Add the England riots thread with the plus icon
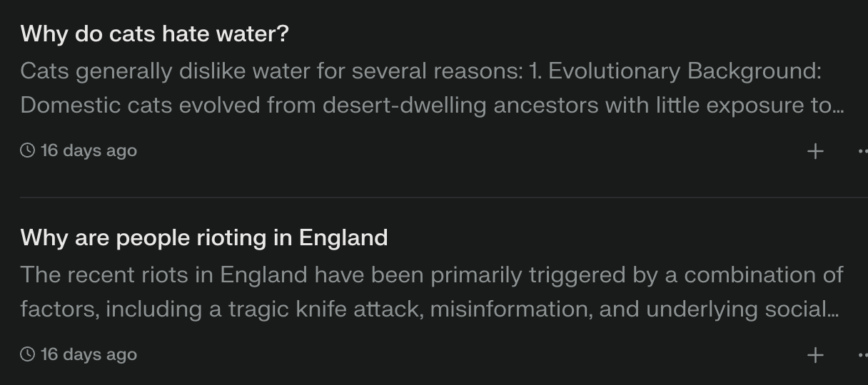The image size is (868, 385). click(x=815, y=355)
